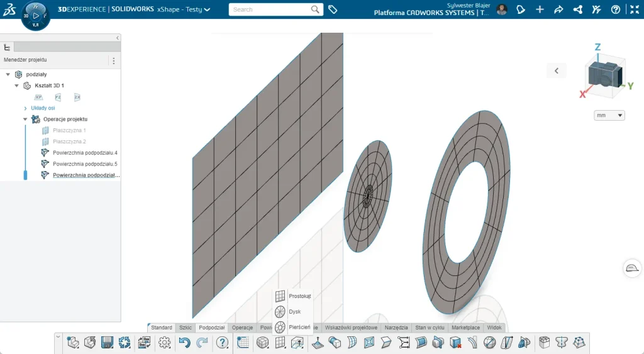
Task: Click the search magnifier icon
Action: [315, 9]
